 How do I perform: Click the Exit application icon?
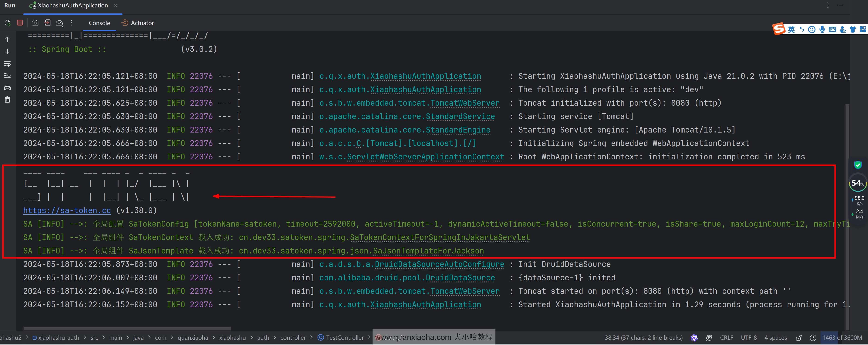47,23
